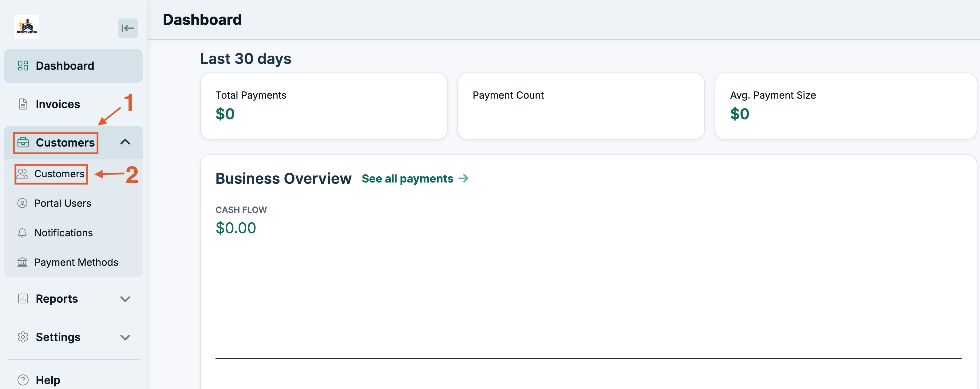Collapse the sidebar with the arrow button
This screenshot has width=980, height=389.
128,28
